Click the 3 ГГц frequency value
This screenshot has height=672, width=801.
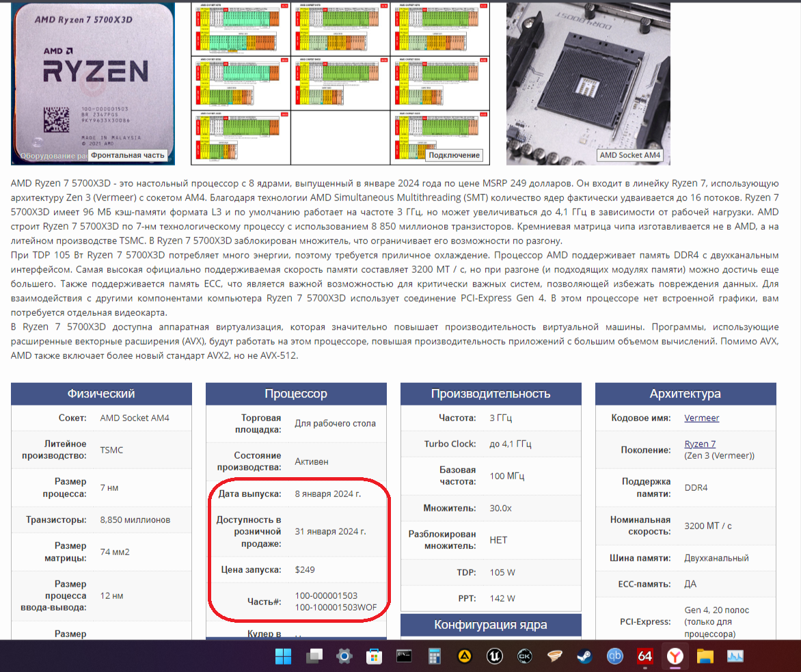[x=500, y=418]
